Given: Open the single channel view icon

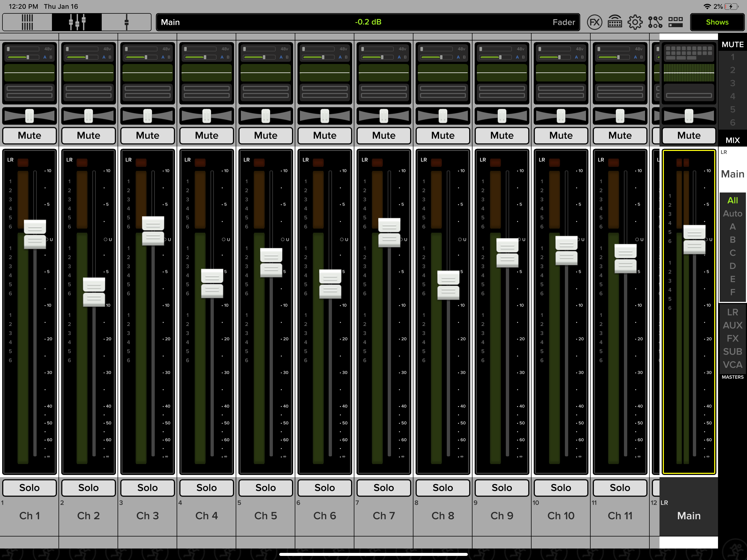Looking at the screenshot, I should 126,22.
